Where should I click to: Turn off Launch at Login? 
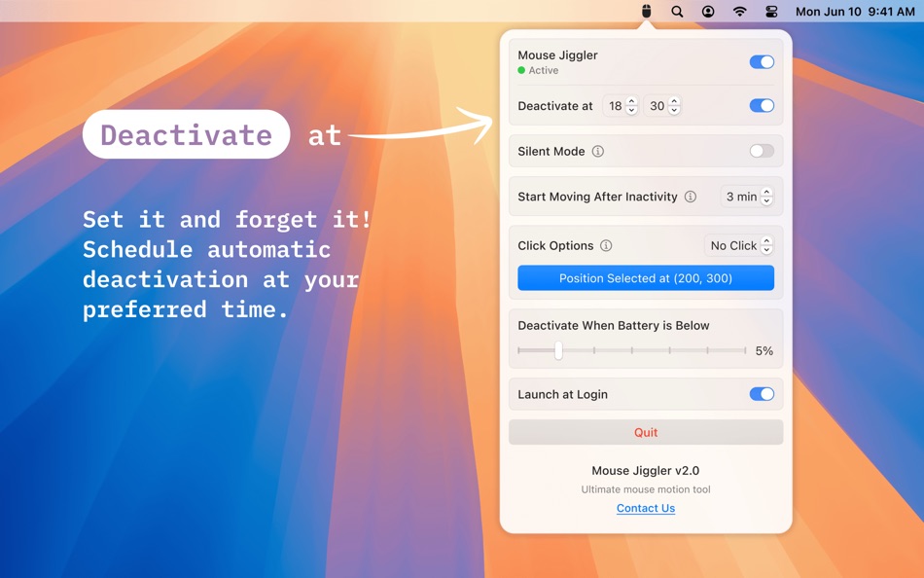tap(762, 394)
